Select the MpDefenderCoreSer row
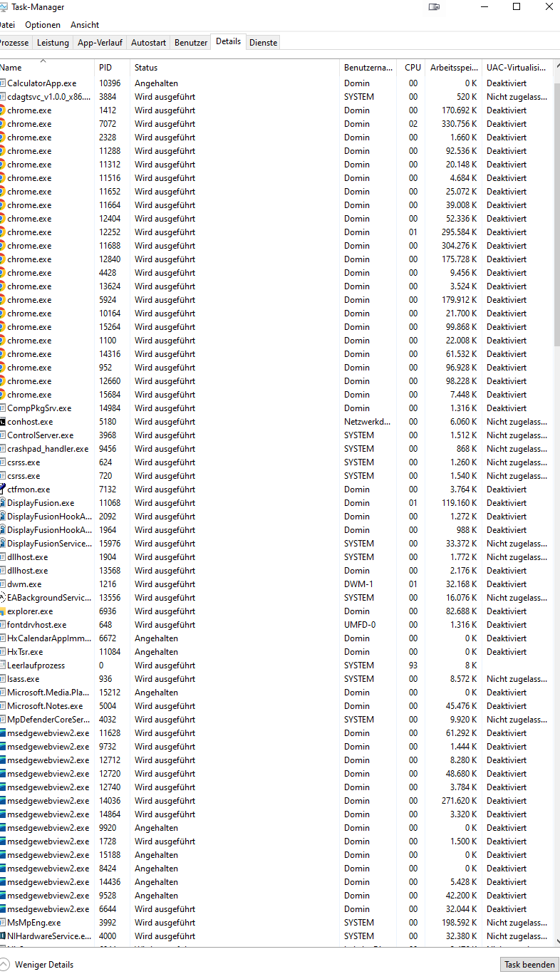Image resolution: width=560 pixels, height=979 pixels. pos(276,720)
